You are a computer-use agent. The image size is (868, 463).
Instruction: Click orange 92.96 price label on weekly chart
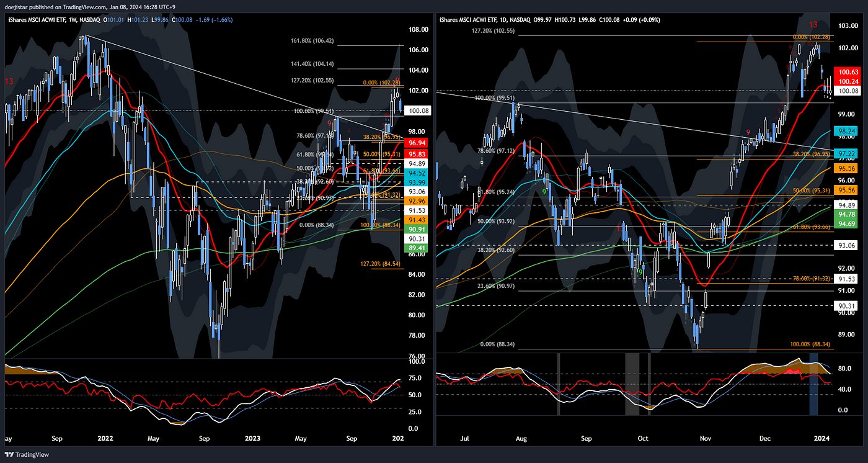point(416,201)
